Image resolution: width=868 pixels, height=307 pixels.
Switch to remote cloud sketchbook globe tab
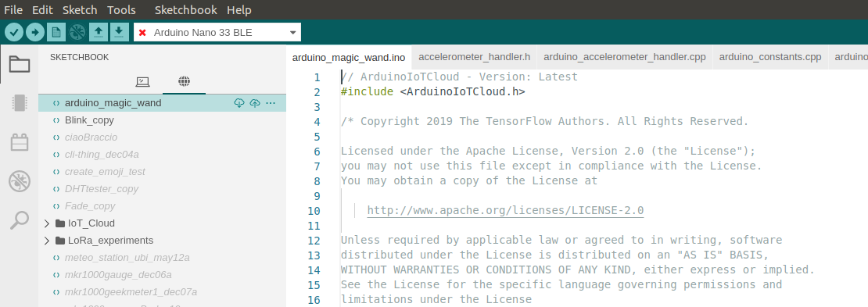185,82
